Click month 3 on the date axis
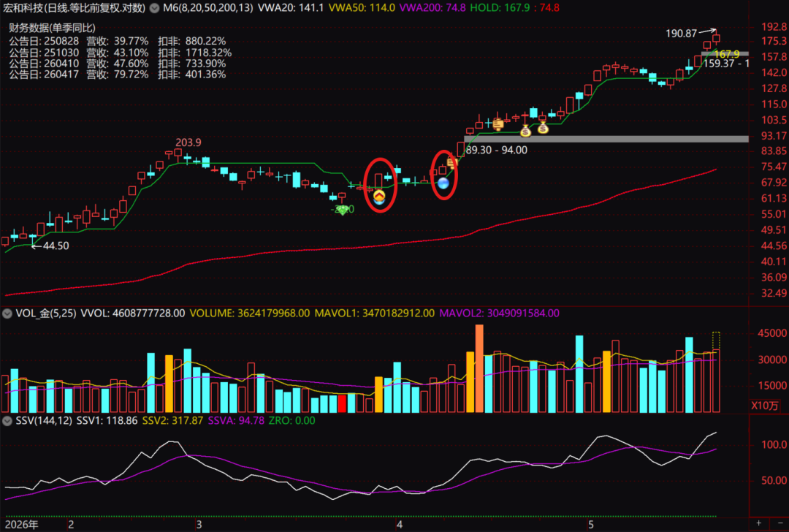 199,525
